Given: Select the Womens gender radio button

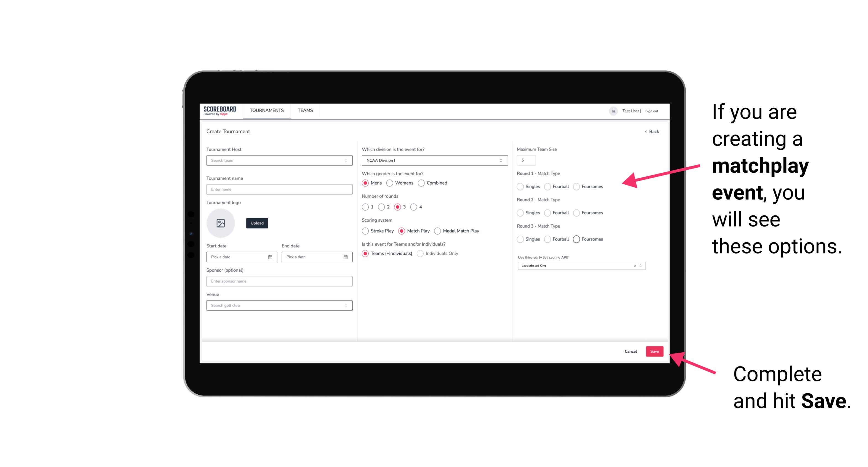Looking at the screenshot, I should pos(390,183).
